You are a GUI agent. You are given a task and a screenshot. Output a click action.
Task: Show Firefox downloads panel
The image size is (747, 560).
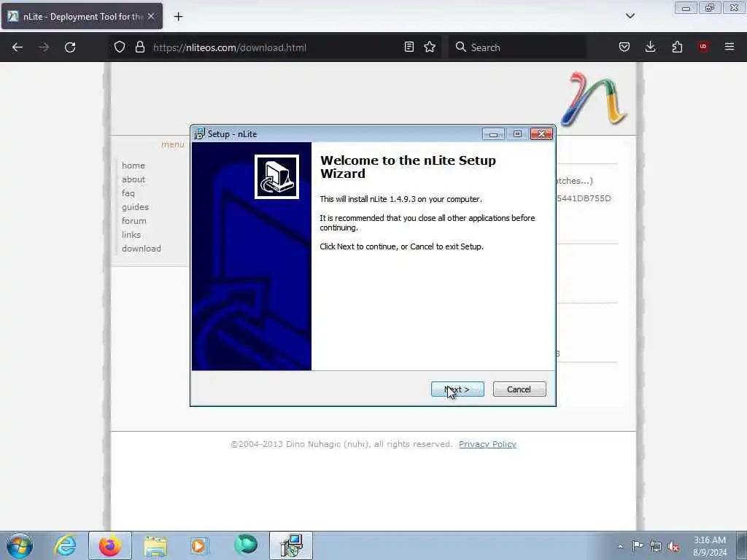click(x=650, y=47)
